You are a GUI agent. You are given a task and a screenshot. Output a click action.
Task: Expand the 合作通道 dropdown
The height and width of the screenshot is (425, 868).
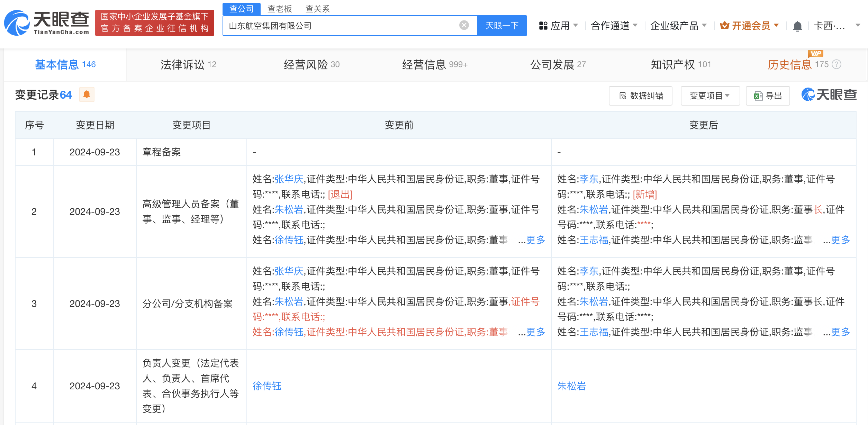[x=614, y=26]
